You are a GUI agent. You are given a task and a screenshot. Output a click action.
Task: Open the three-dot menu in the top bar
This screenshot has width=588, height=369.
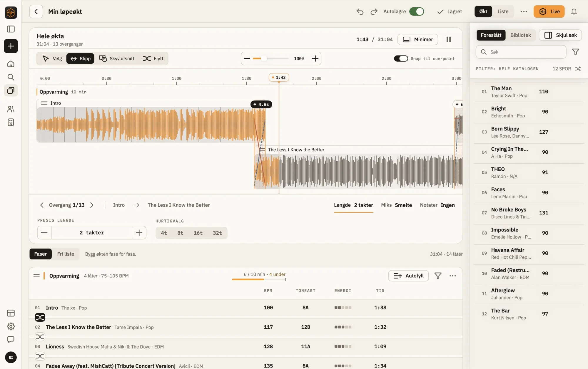pos(524,11)
